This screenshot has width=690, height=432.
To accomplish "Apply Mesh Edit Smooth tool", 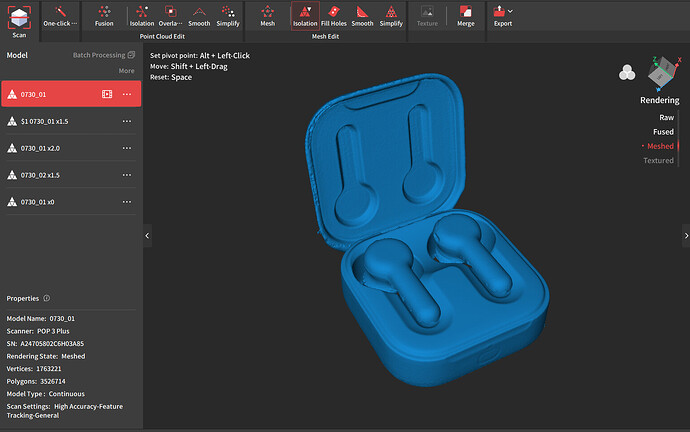I will point(362,16).
